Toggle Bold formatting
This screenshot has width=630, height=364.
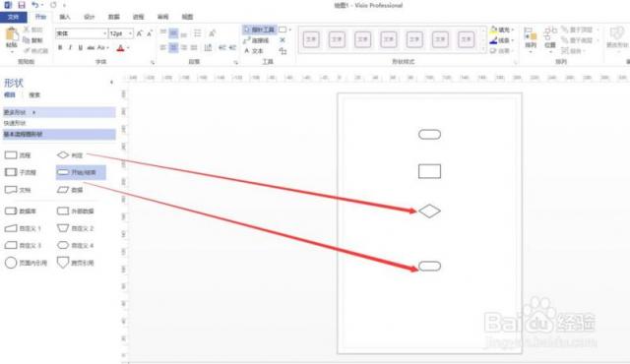click(60, 48)
